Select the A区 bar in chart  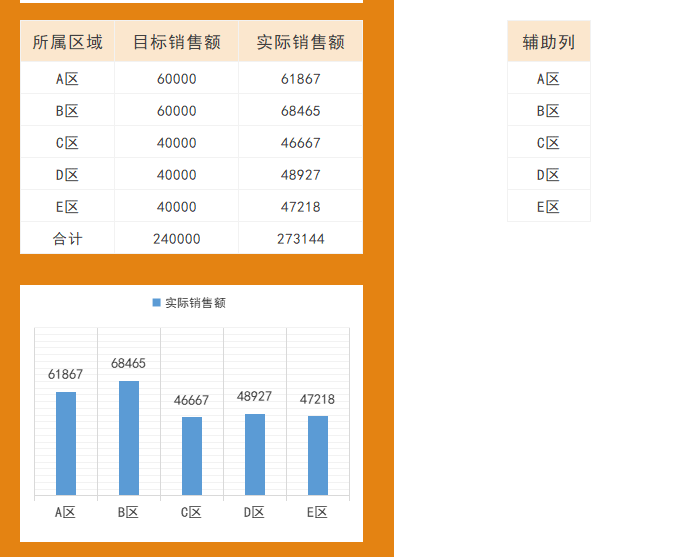66,443
